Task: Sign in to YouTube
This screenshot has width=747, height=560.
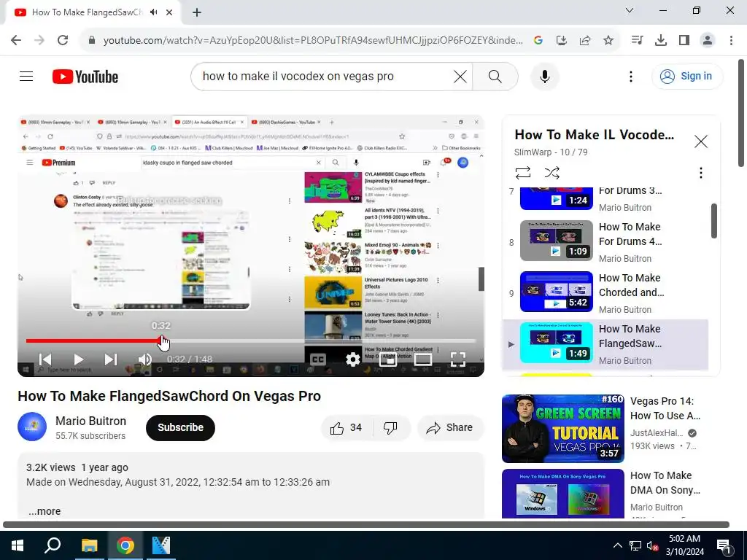Action: coord(687,76)
